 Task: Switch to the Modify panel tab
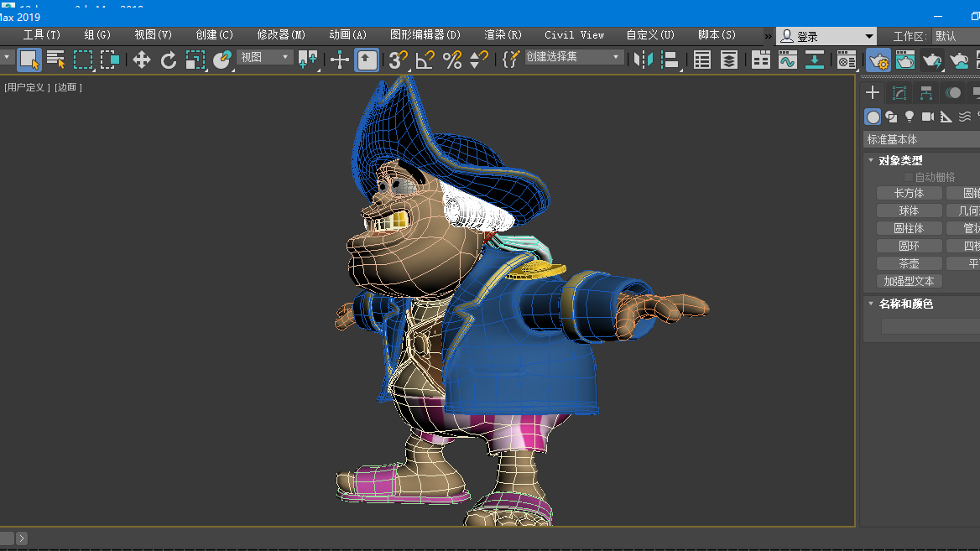(x=899, y=92)
